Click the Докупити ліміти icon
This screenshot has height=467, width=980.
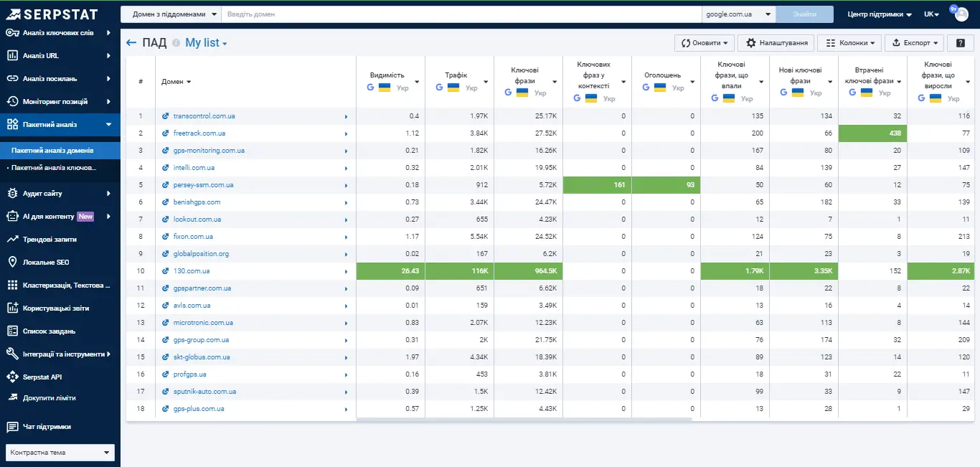click(x=12, y=397)
